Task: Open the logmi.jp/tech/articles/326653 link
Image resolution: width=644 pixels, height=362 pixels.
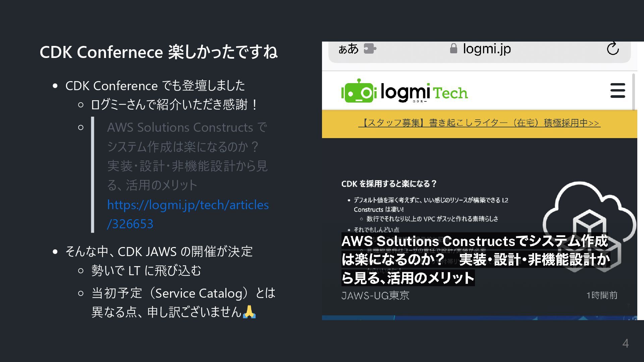Action: pos(187,214)
